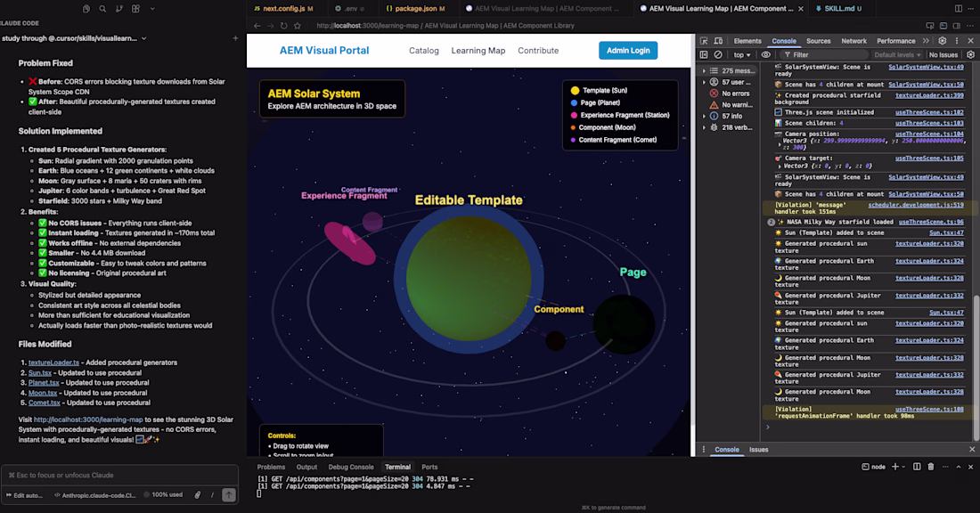Open the Contribute nav item
This screenshot has width=980, height=513.
(x=538, y=51)
